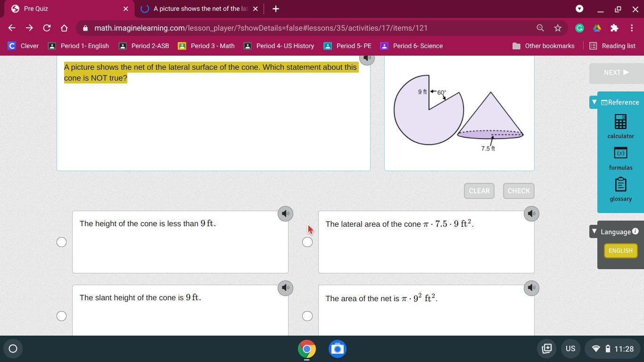Select the answer about cone height
Screen dimensions: 644x362
tap(61, 242)
